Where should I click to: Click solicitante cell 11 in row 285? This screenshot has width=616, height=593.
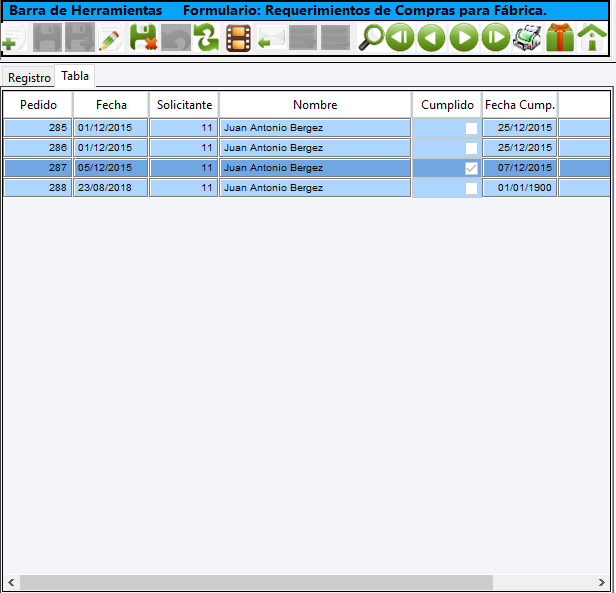point(183,128)
